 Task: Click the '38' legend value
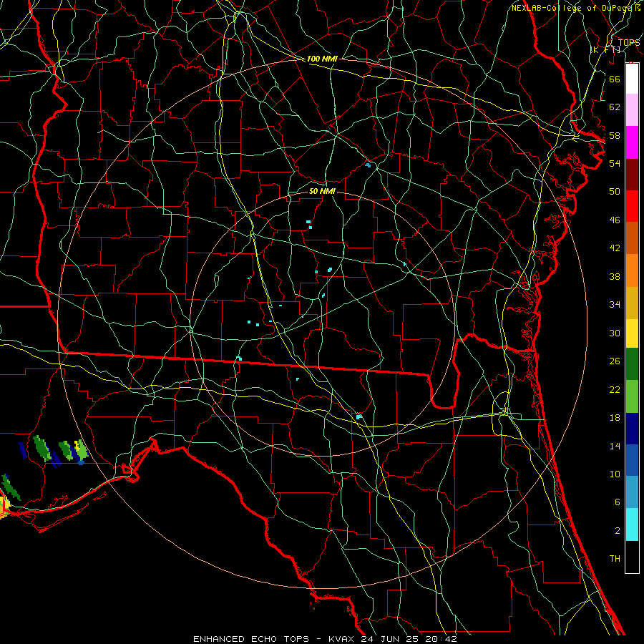click(615, 276)
